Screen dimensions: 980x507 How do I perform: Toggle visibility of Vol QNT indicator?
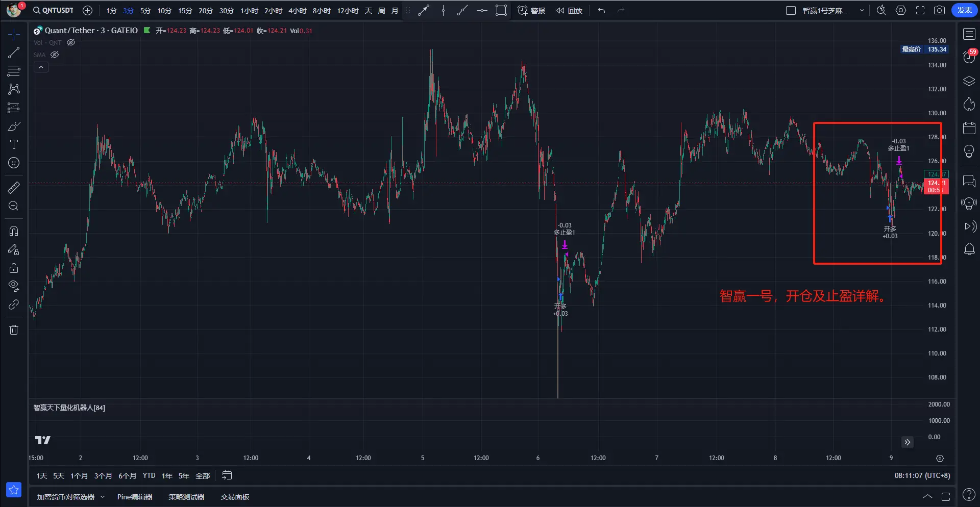pos(71,42)
